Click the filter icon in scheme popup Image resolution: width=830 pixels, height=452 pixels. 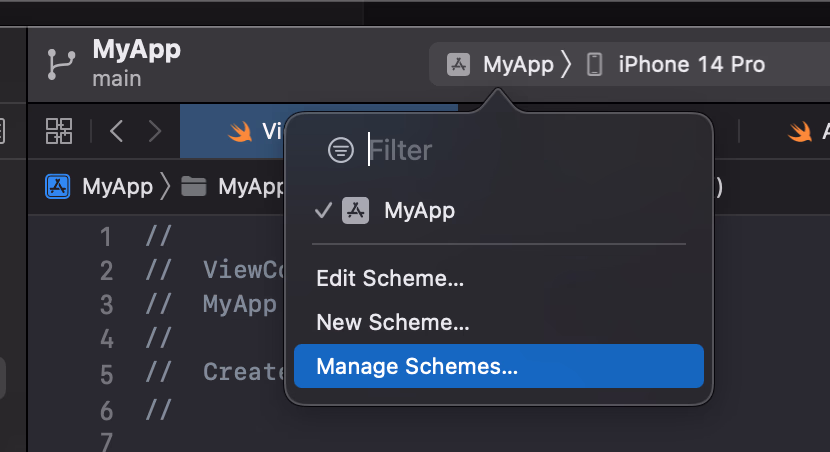(341, 150)
